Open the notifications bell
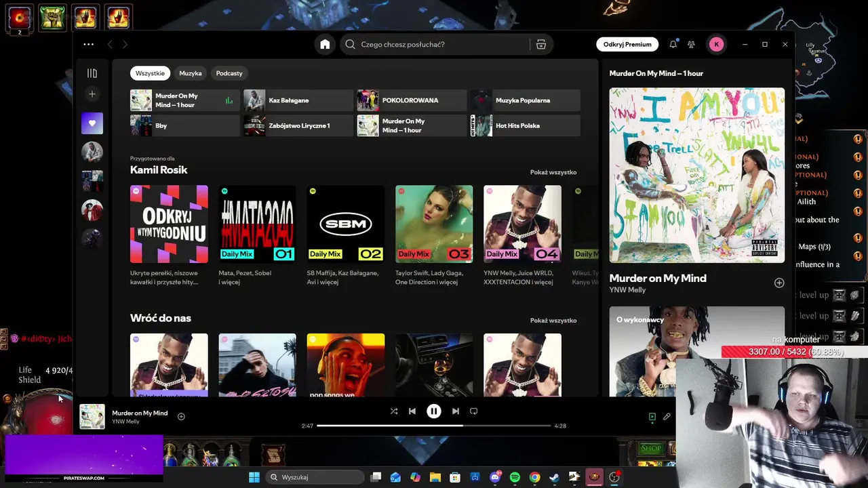This screenshot has height=488, width=868. point(673,44)
